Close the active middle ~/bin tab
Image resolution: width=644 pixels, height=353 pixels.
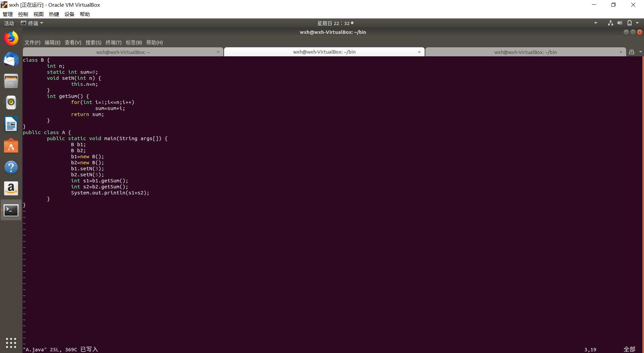point(419,52)
